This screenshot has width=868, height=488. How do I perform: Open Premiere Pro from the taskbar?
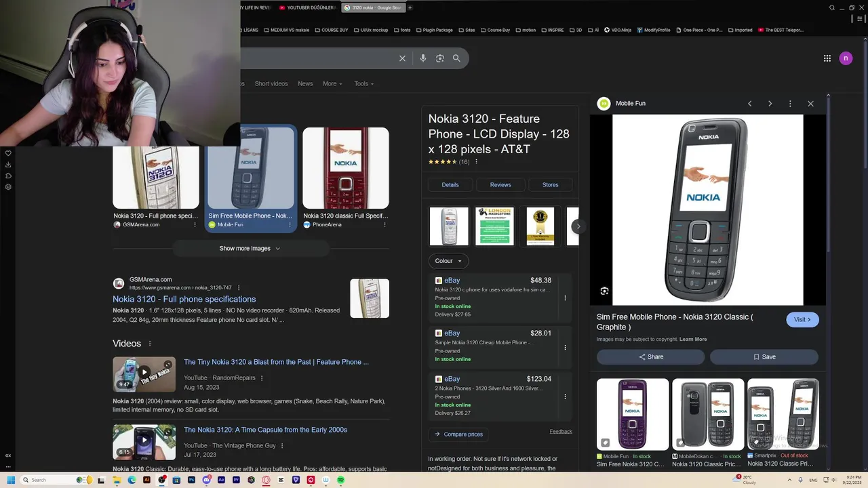[x=236, y=480]
